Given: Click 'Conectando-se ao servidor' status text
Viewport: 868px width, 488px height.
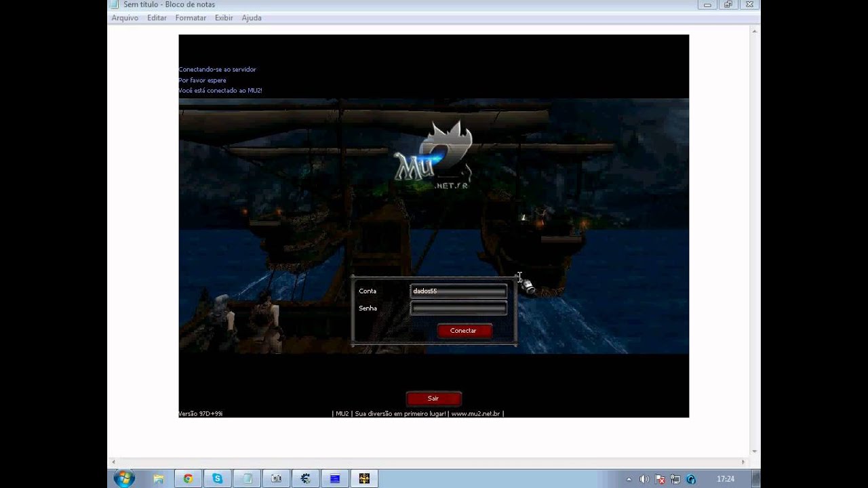Looking at the screenshot, I should 217,69.
